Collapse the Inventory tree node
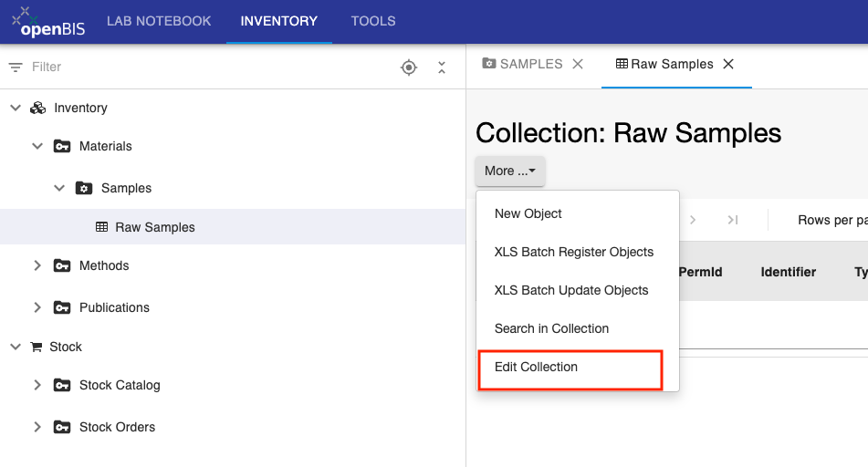Viewport: 868px width, 467px height. (16, 108)
